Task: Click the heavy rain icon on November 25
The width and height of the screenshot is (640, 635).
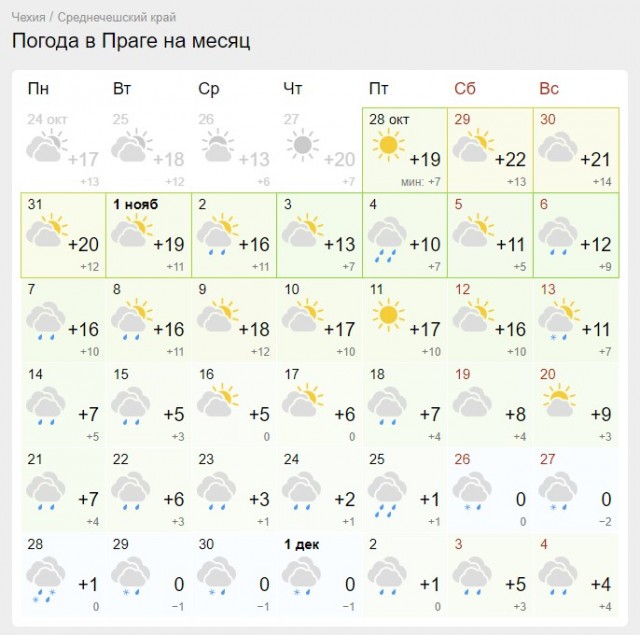Action: tap(387, 495)
